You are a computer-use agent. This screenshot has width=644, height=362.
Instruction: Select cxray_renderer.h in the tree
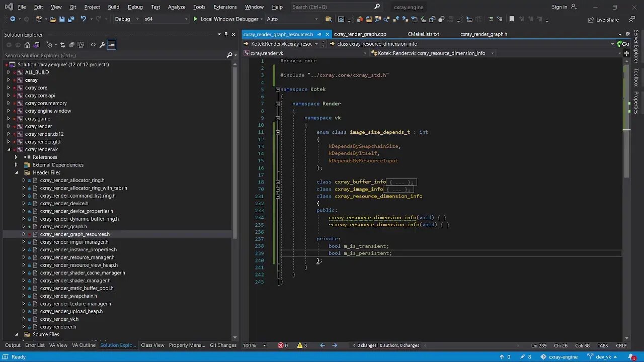(x=58, y=327)
